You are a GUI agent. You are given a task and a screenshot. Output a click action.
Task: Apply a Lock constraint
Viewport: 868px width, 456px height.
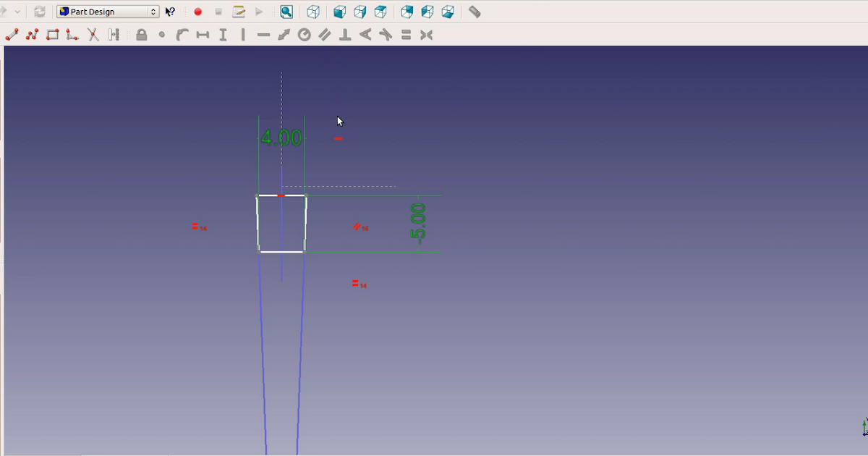point(142,34)
